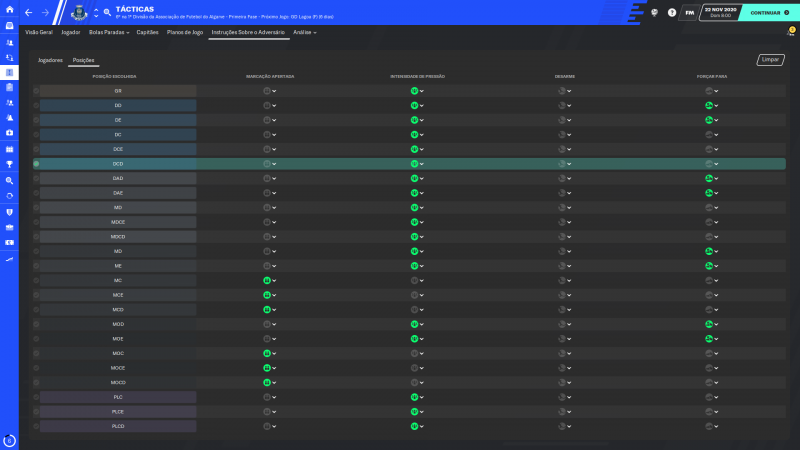Click the Marcação Apertada column header
This screenshot has height=450, width=800.
[270, 77]
